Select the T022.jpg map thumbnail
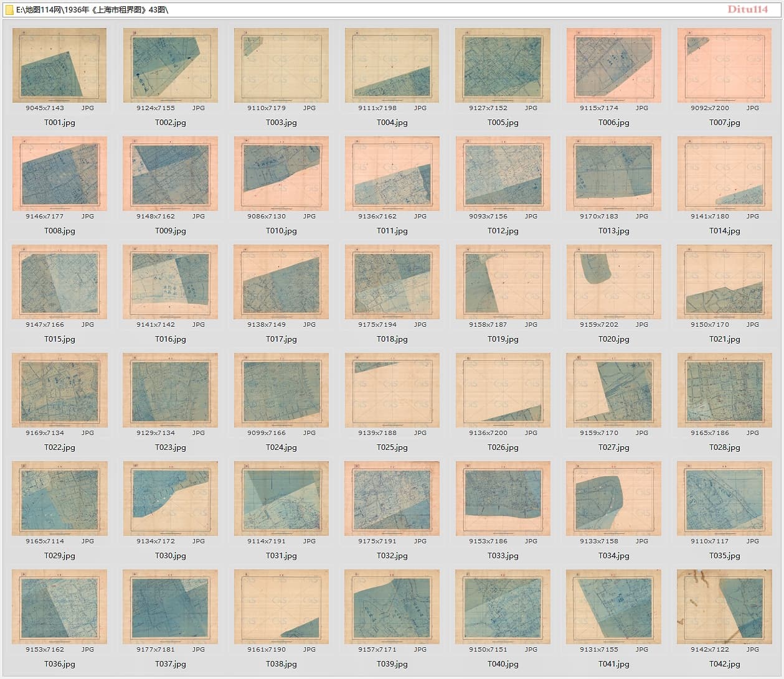This screenshot has width=784, height=679. [x=60, y=390]
